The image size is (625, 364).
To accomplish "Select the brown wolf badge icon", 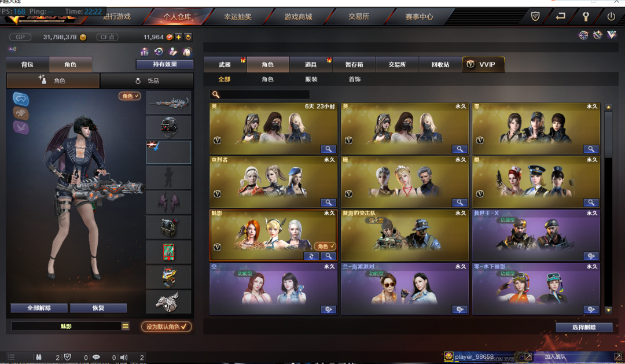I will (21, 113).
